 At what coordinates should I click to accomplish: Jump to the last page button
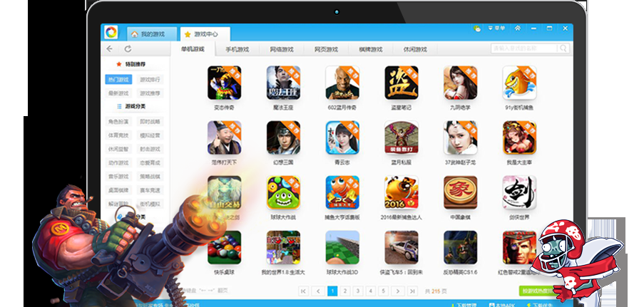412,291
